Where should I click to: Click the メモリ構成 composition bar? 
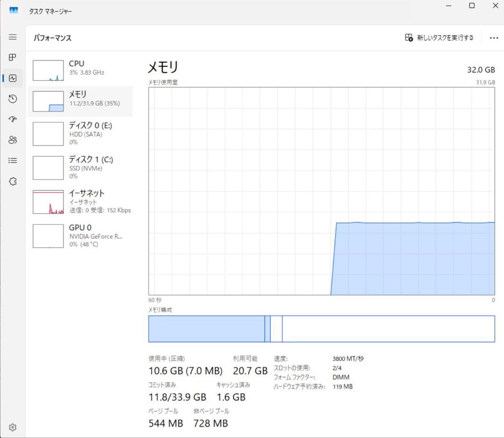[x=322, y=329]
